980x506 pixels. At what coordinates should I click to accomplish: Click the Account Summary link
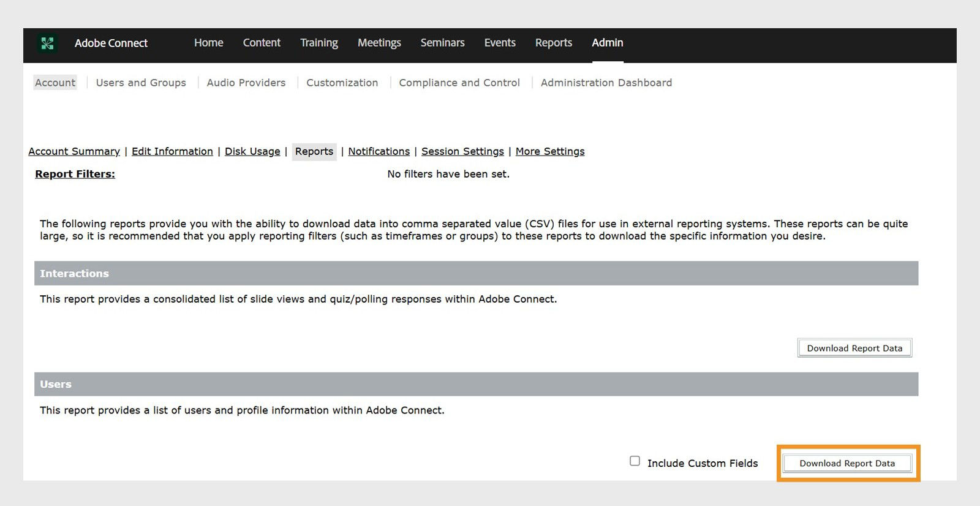click(x=74, y=151)
